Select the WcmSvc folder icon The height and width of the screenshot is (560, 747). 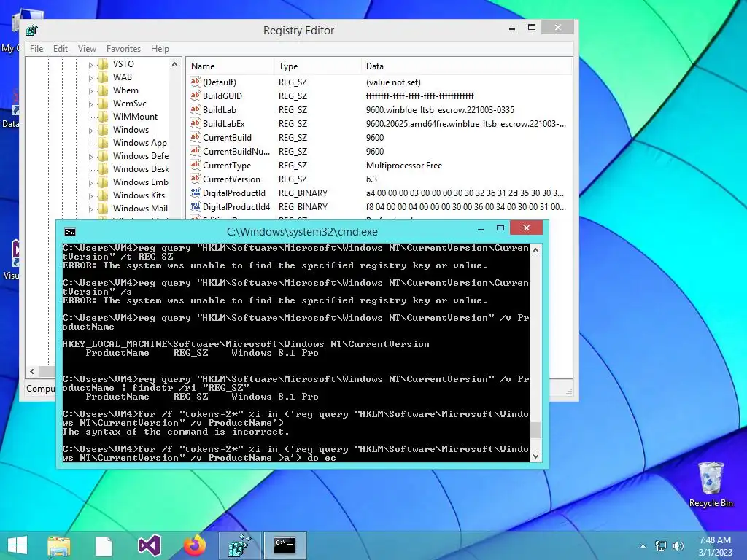click(104, 104)
